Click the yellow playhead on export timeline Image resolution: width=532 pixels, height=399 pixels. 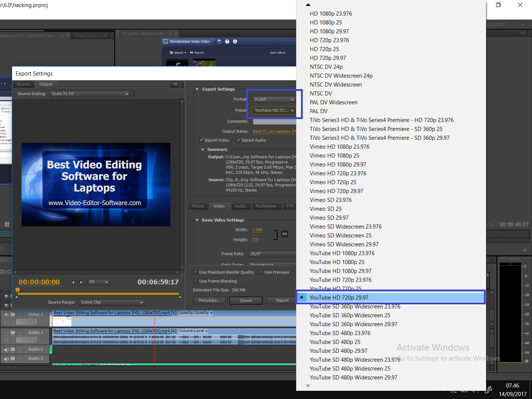(17, 290)
